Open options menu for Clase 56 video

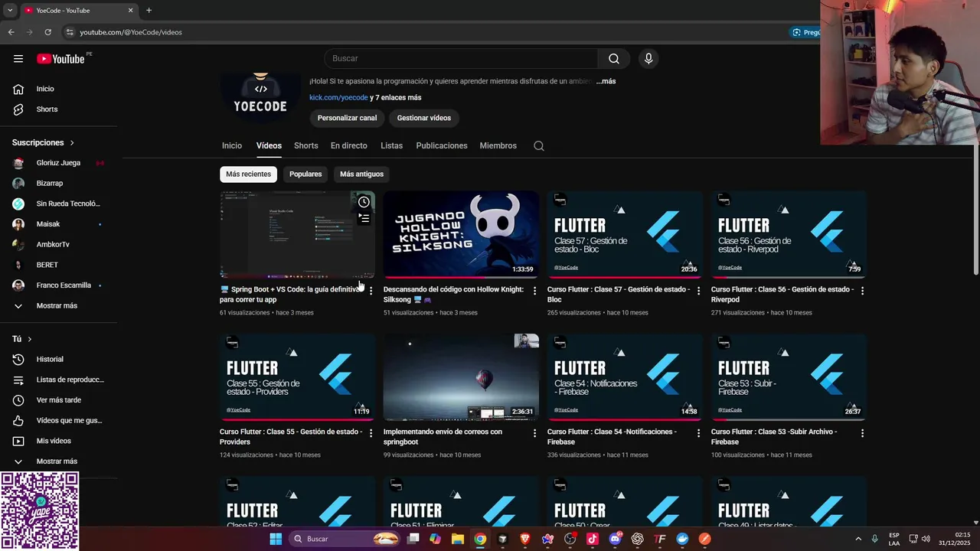[x=862, y=291]
